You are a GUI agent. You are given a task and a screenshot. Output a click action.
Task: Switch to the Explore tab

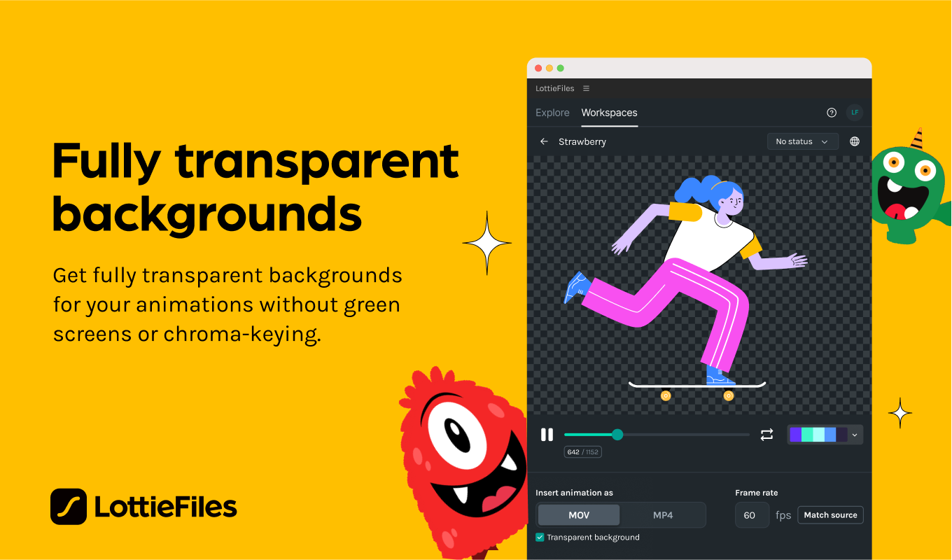pyautogui.click(x=552, y=113)
